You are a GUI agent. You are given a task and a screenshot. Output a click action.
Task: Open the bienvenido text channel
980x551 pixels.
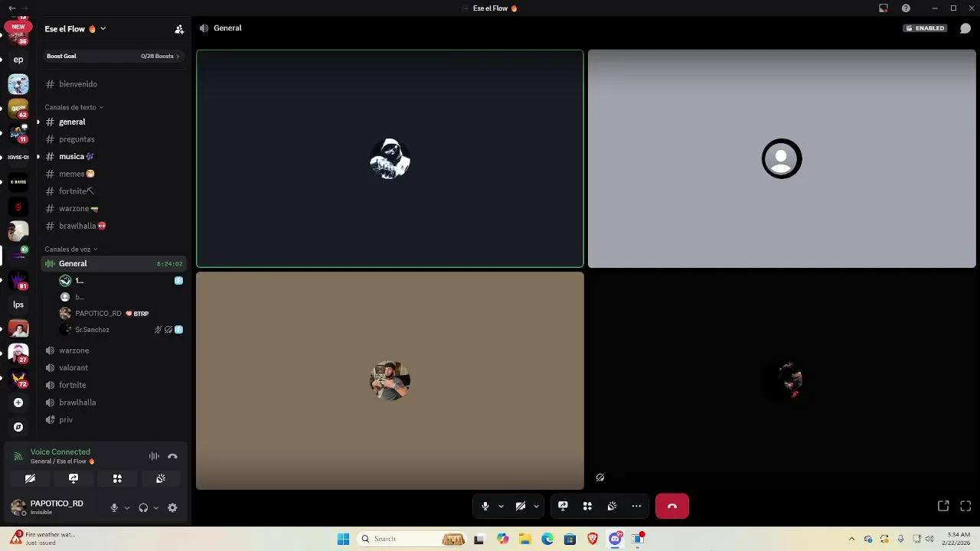[x=113, y=84]
